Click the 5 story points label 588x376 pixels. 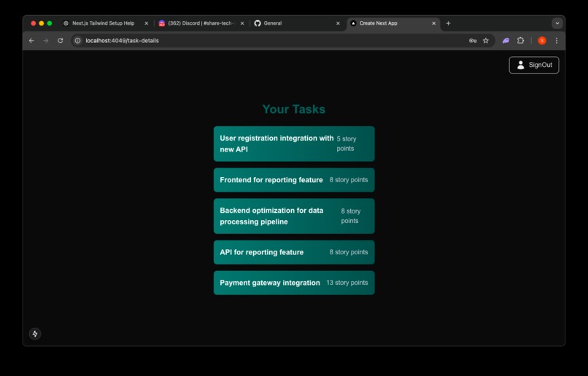tap(347, 144)
